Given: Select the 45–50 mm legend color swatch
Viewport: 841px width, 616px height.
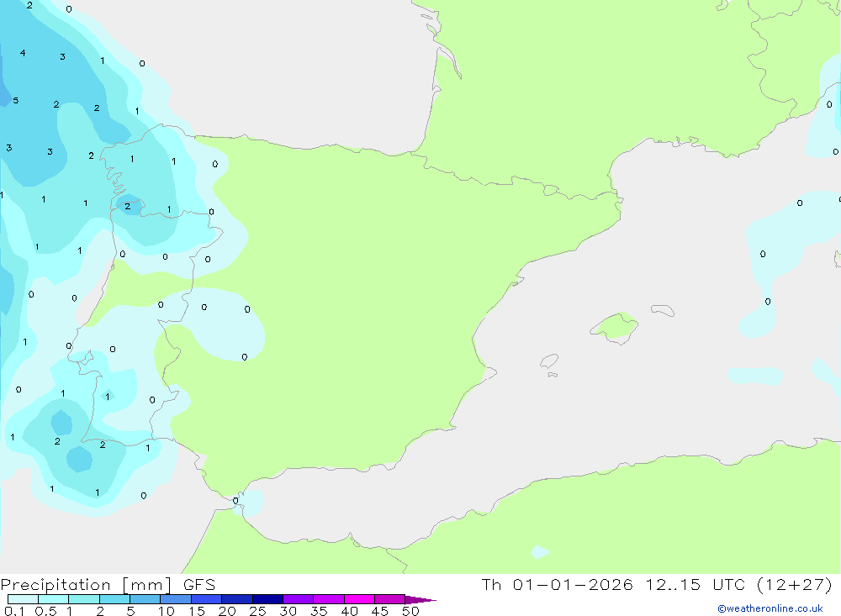Looking at the screenshot, I should [389, 599].
